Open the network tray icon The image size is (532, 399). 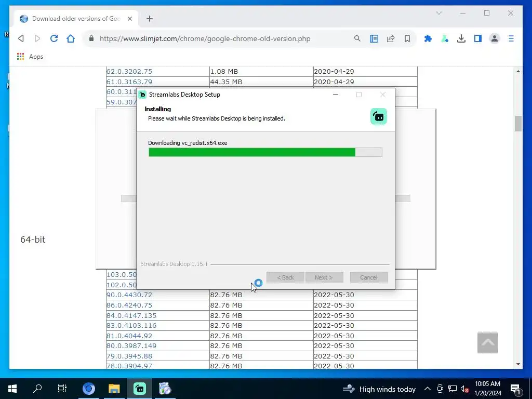[x=453, y=389]
